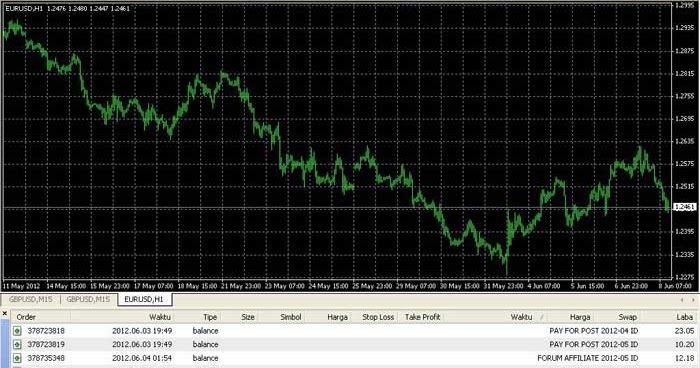Click the EURUSD,H1 chart title text
Image resolution: width=700 pixels, height=368 pixels.
click(24, 8)
